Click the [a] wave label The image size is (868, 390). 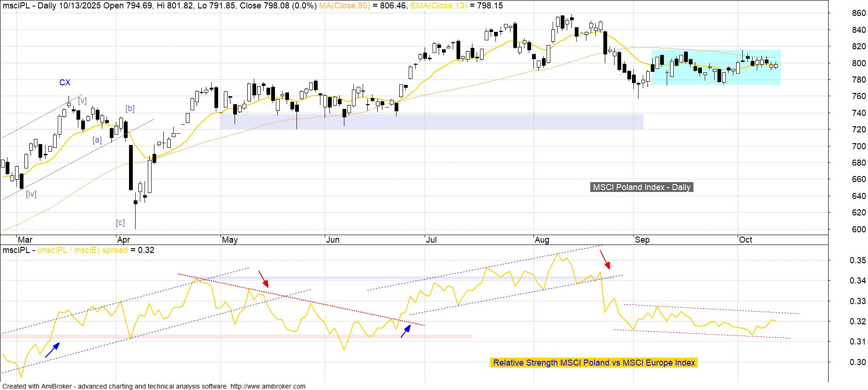[x=97, y=140]
